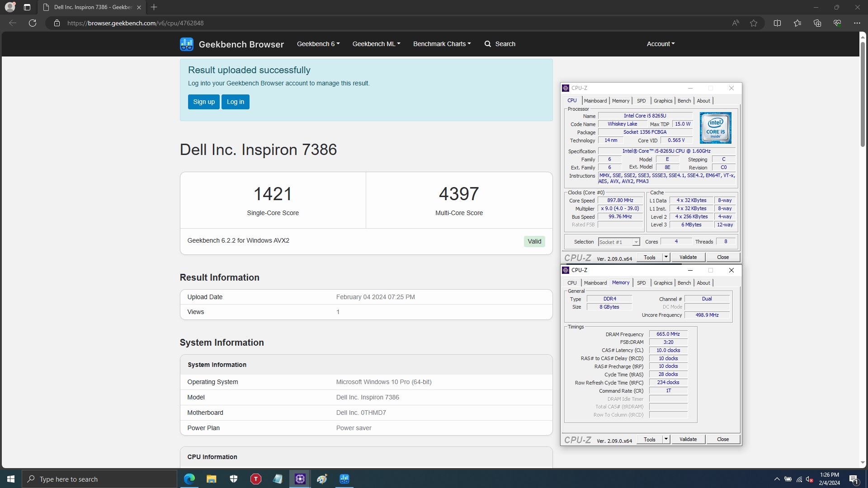The height and width of the screenshot is (488, 868).
Task: Click the Intel Core i5 logo in CPU-Z
Action: (715, 128)
